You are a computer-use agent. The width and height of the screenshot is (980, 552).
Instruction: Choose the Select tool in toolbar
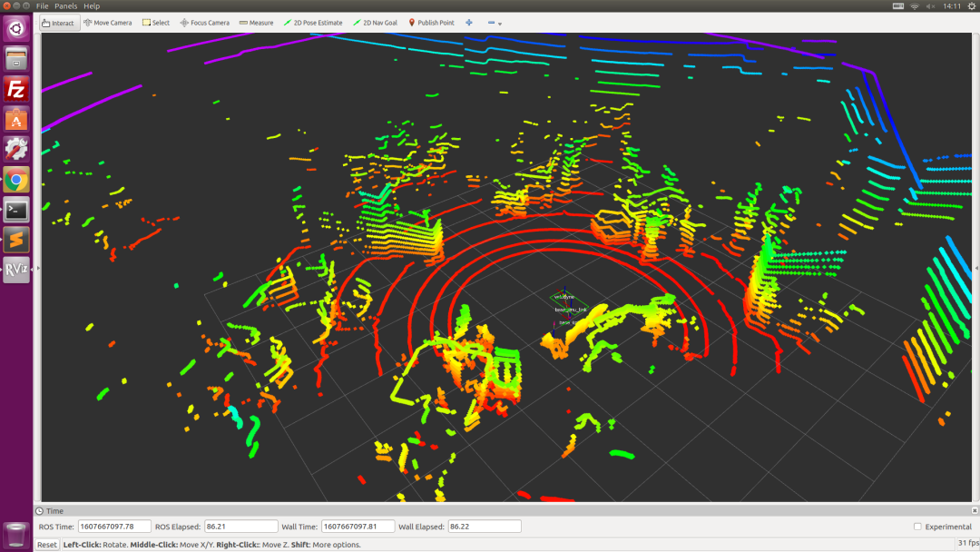(156, 23)
